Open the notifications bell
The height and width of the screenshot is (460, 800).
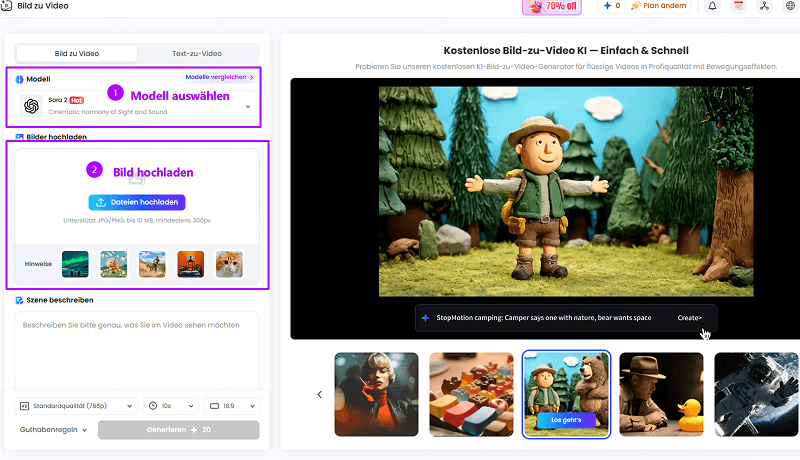[x=712, y=6]
